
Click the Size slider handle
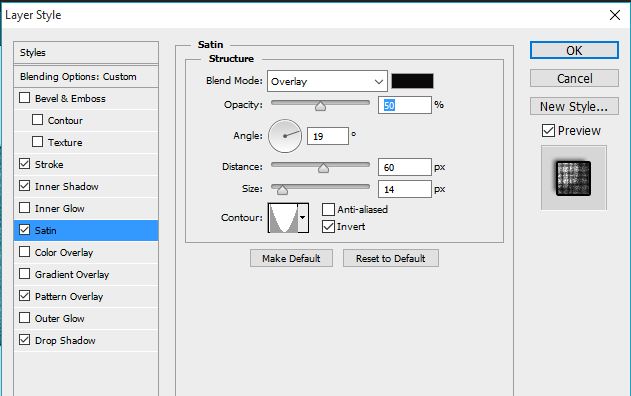click(x=282, y=190)
